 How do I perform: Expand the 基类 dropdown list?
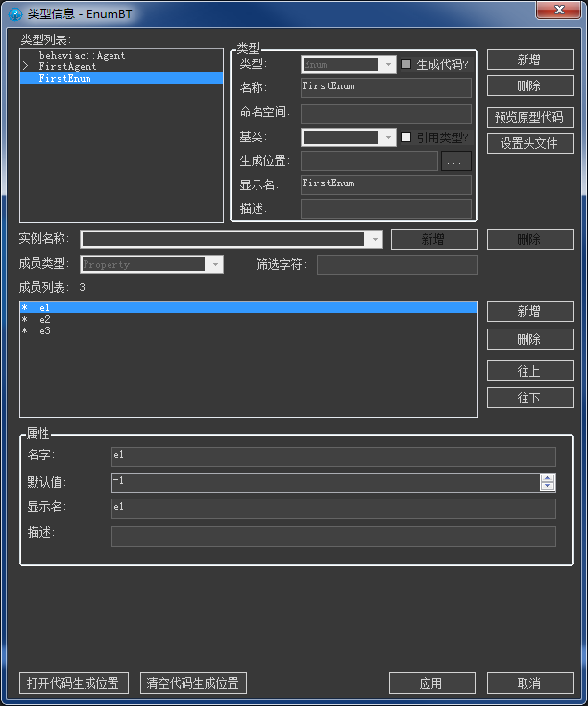click(388, 137)
